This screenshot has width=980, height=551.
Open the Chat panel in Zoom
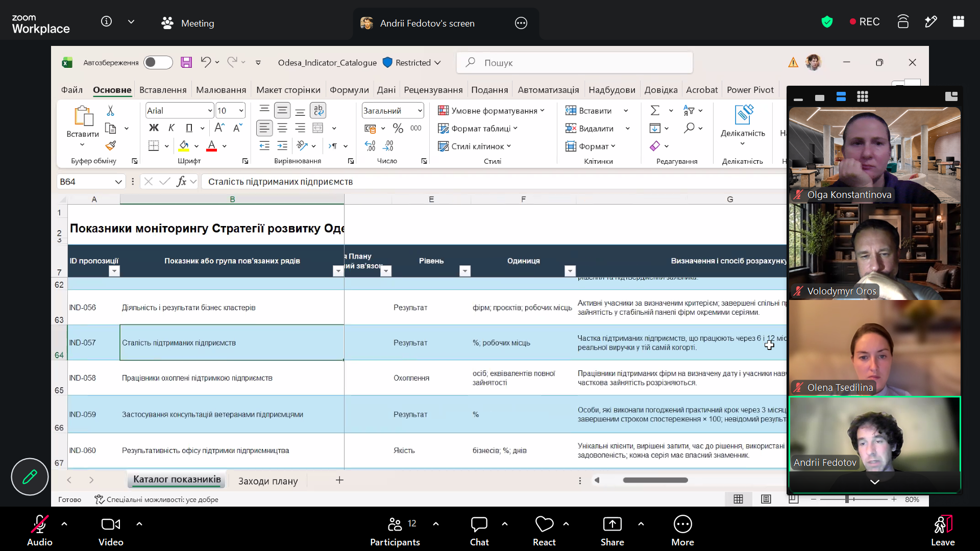pyautogui.click(x=479, y=531)
